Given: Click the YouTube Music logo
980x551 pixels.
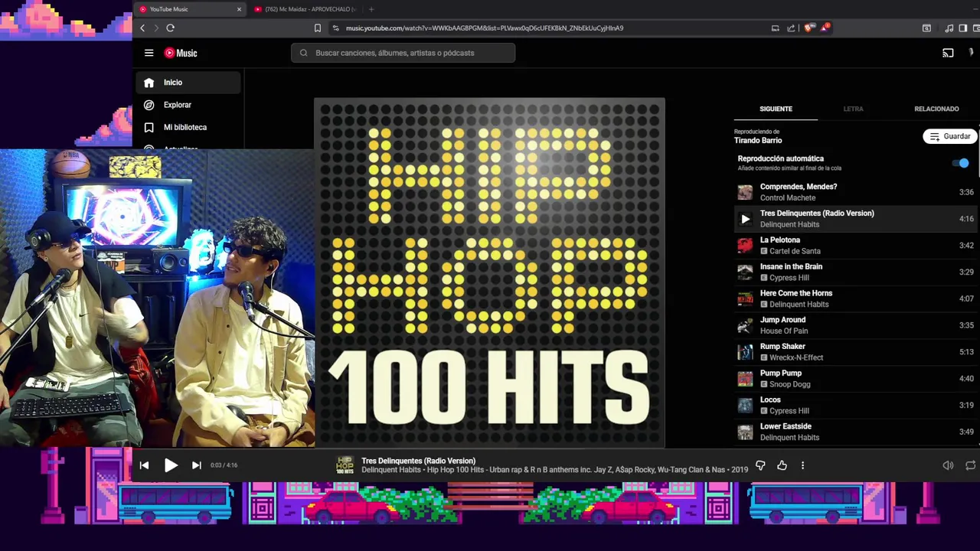Looking at the screenshot, I should coord(181,53).
